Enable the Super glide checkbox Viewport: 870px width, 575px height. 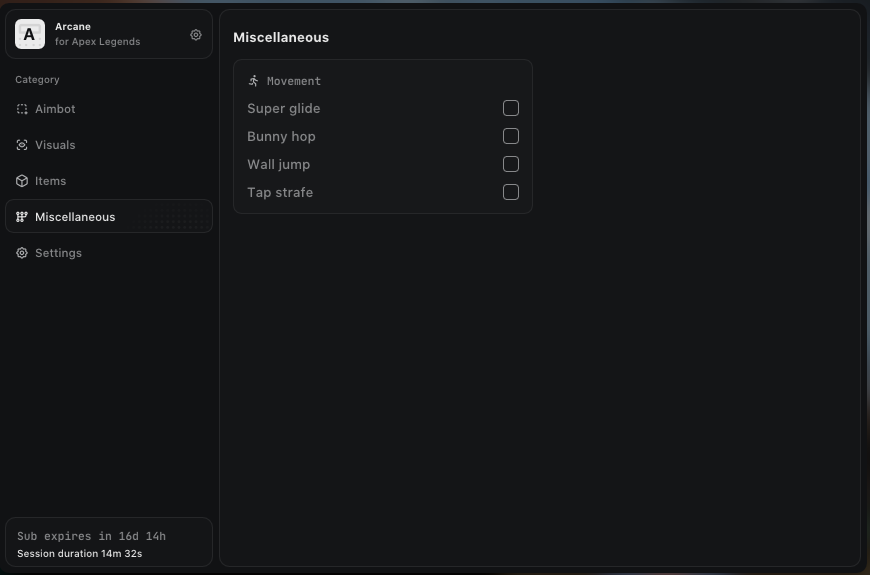pyautogui.click(x=511, y=108)
